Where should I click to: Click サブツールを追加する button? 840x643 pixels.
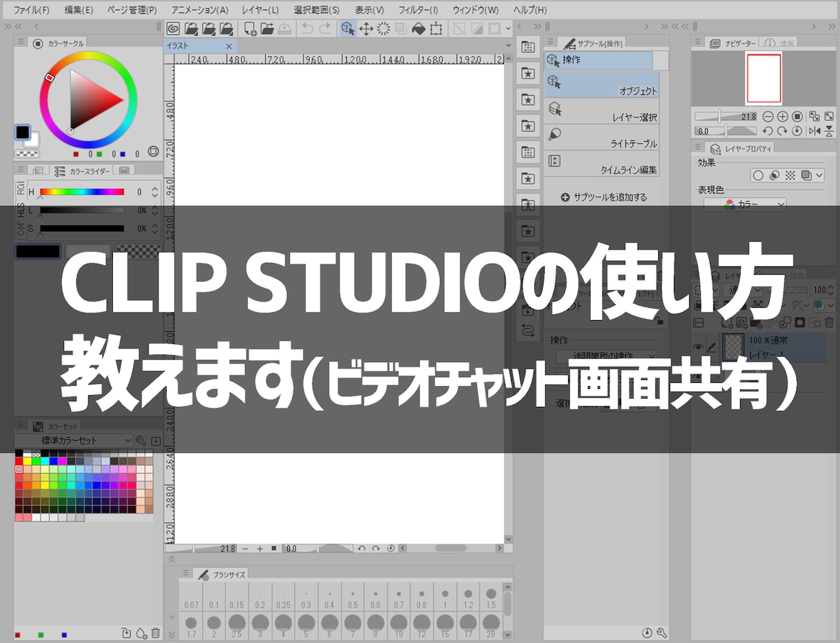[604, 197]
